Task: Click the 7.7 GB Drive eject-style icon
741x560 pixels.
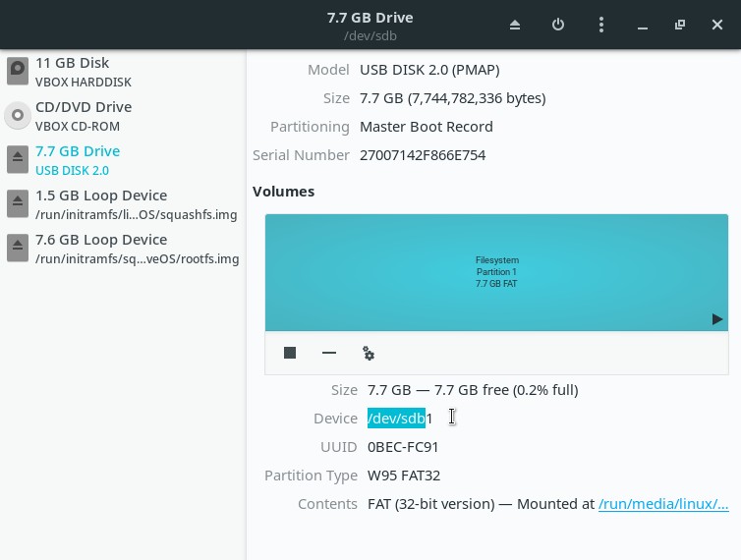Action: click(x=18, y=160)
